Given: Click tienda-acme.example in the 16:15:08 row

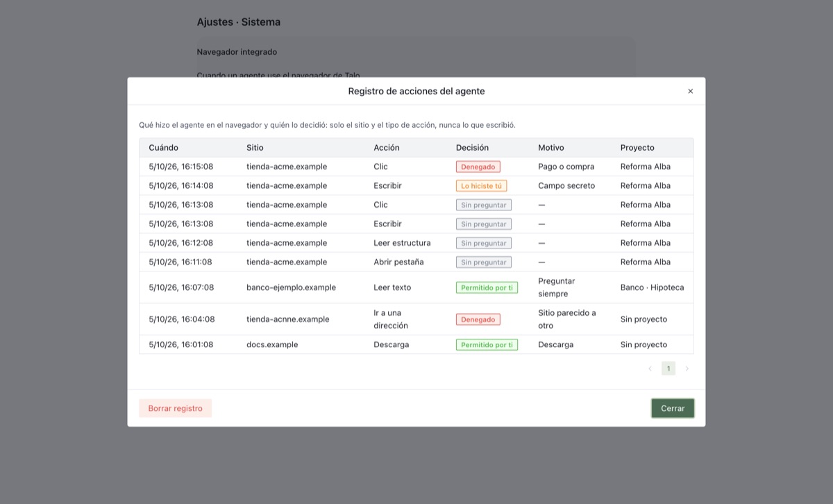Looking at the screenshot, I should point(287,167).
